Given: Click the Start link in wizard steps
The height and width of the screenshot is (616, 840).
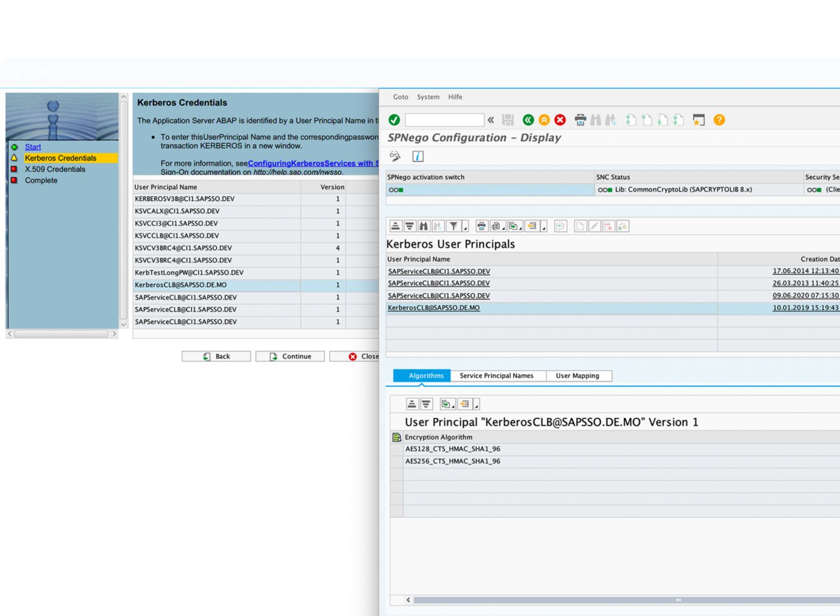Looking at the screenshot, I should tap(32, 147).
